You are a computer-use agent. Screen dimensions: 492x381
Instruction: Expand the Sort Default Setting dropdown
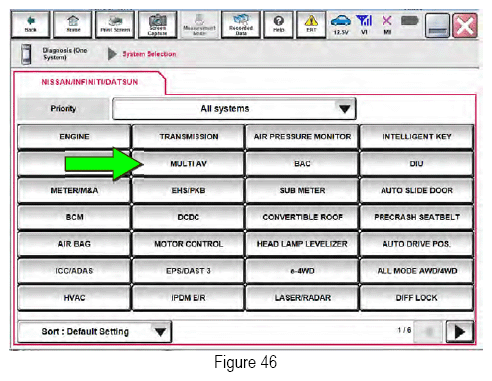point(95,332)
